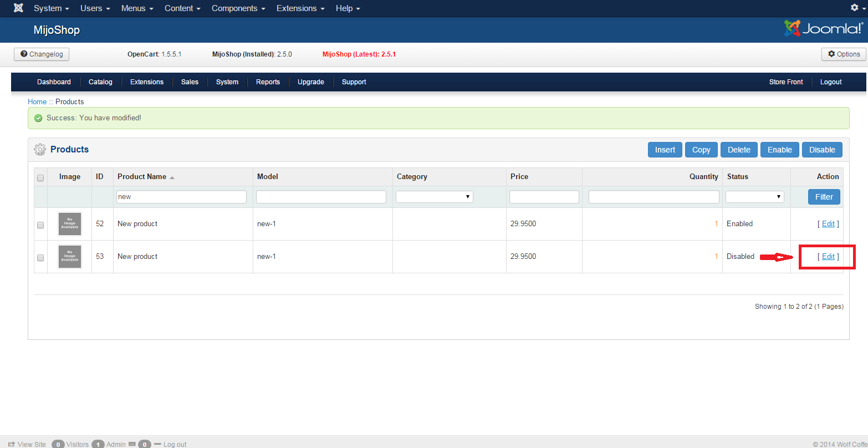The height and width of the screenshot is (448, 868).
Task: Check the box for product ID 52
Action: point(40,225)
